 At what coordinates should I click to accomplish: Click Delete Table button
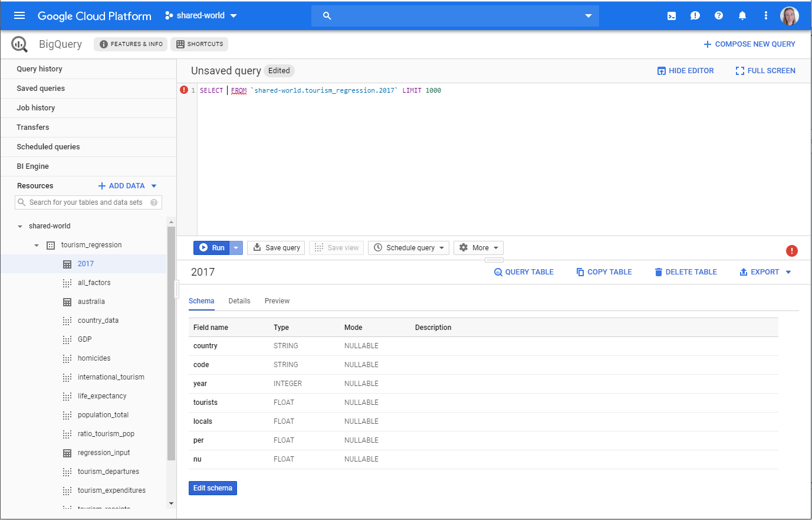(686, 272)
